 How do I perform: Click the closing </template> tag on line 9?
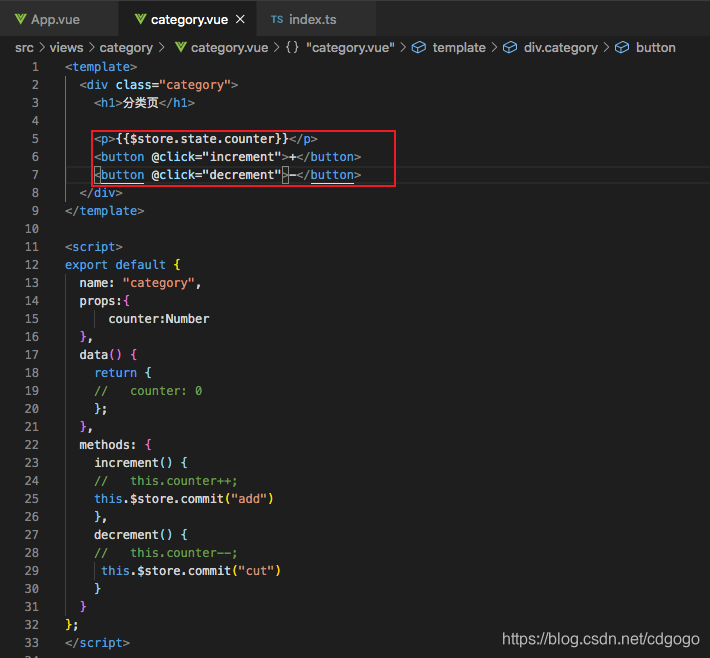[x=104, y=211]
